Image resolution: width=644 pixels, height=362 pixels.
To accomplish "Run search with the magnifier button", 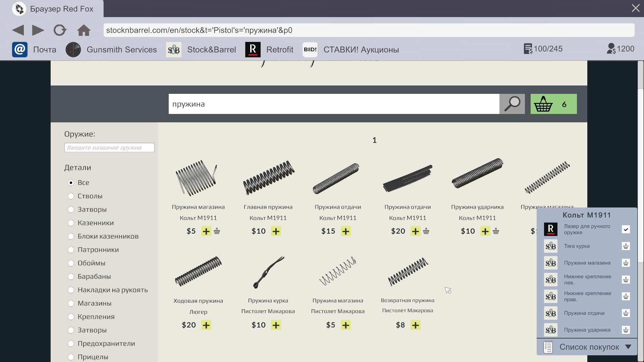I will point(512,104).
